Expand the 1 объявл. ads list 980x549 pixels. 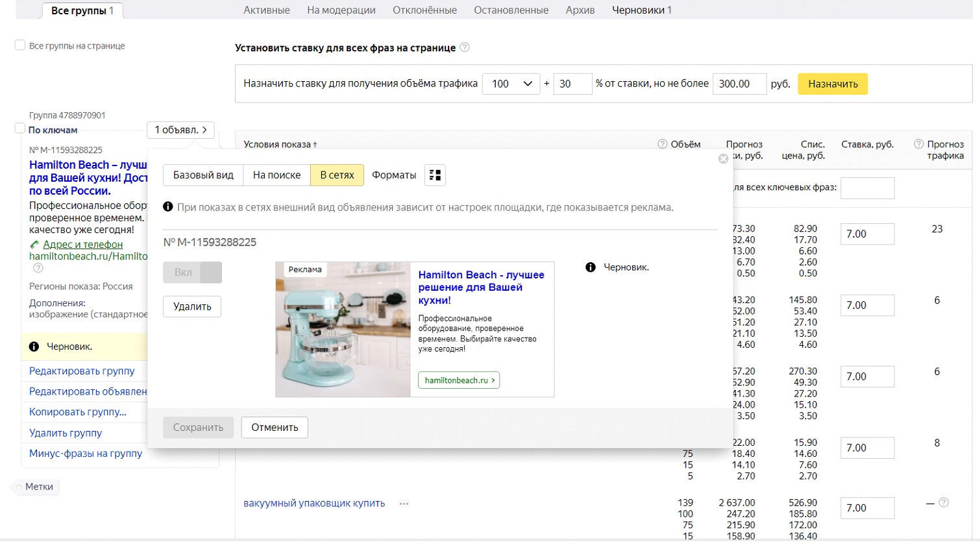pos(180,130)
